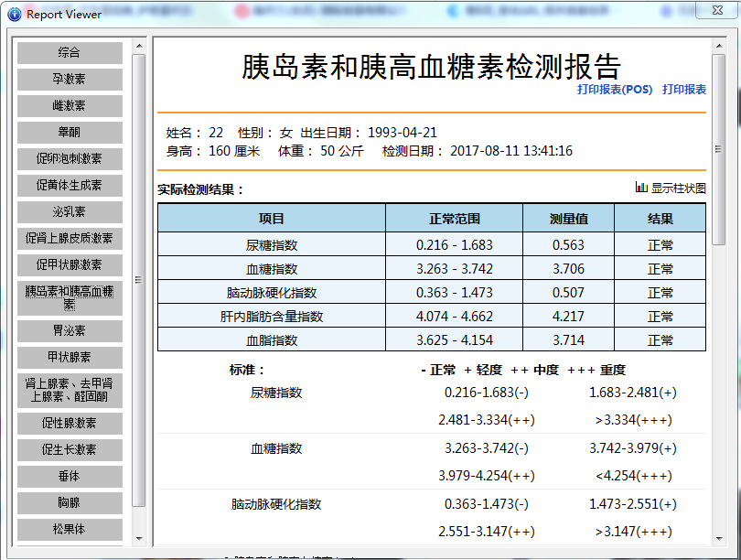The width and height of the screenshot is (741, 560).
Task: Open the 雌激素 report
Action: click(70, 105)
